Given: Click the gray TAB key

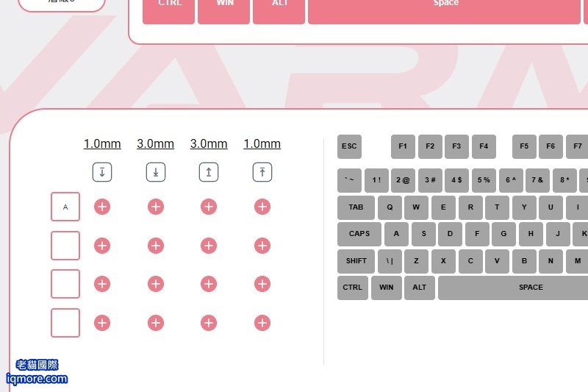Looking at the screenshot, I should coord(356,207).
